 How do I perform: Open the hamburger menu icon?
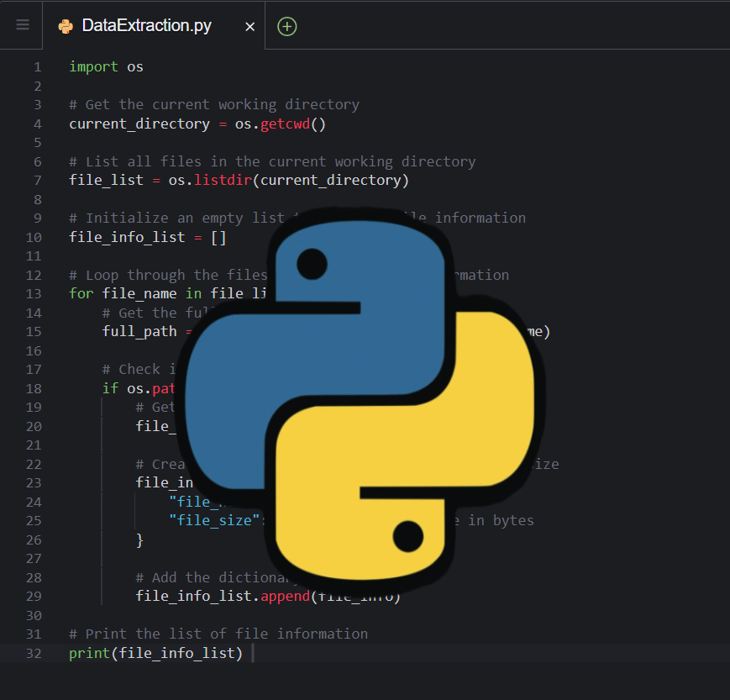coord(21,24)
